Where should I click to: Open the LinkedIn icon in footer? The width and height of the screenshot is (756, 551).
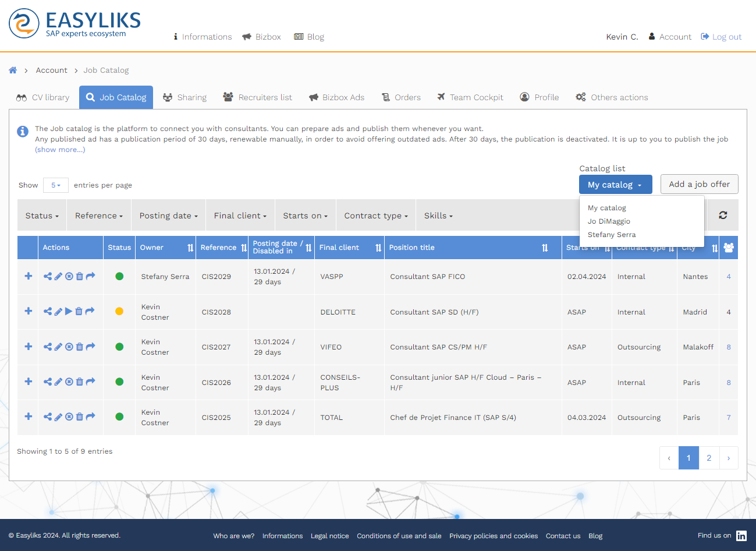(741, 536)
